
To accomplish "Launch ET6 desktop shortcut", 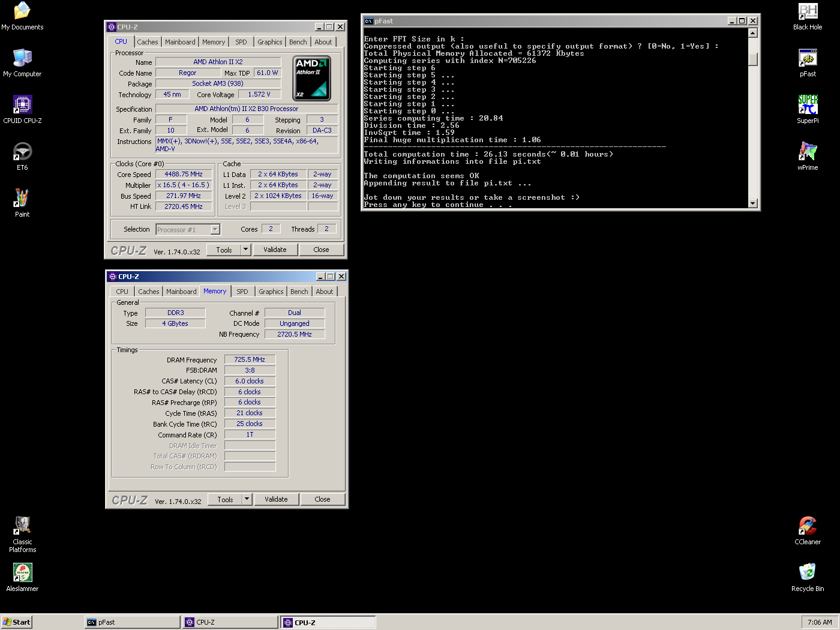I will pos(22,157).
